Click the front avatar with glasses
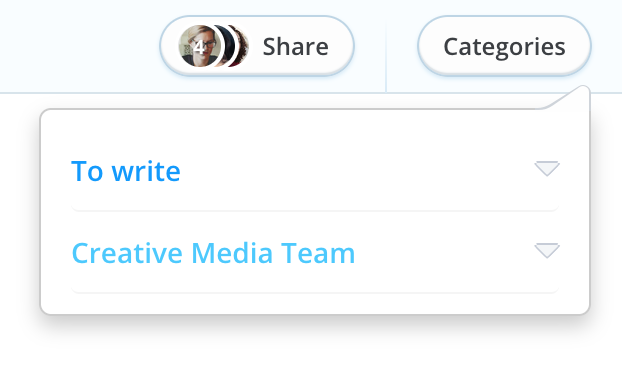 [199, 46]
